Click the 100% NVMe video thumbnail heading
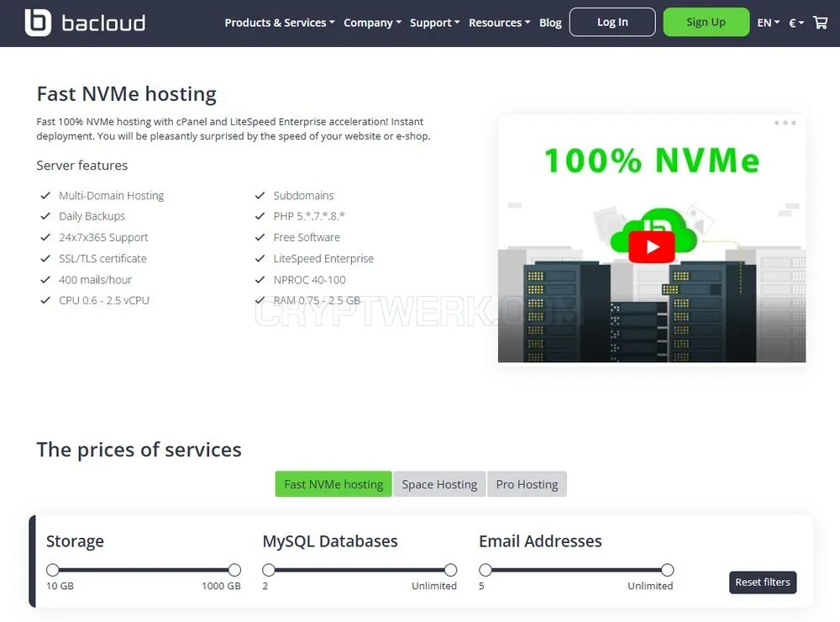840x622 pixels. tap(652, 161)
